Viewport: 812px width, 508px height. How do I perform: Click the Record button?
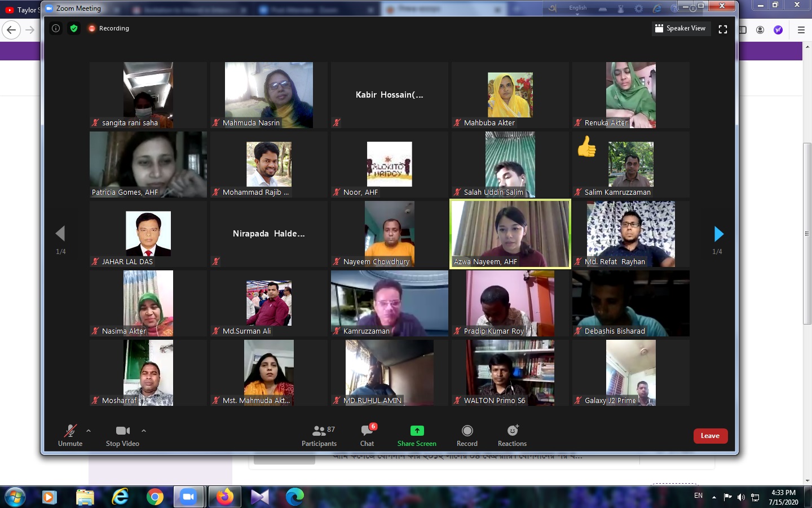click(467, 435)
